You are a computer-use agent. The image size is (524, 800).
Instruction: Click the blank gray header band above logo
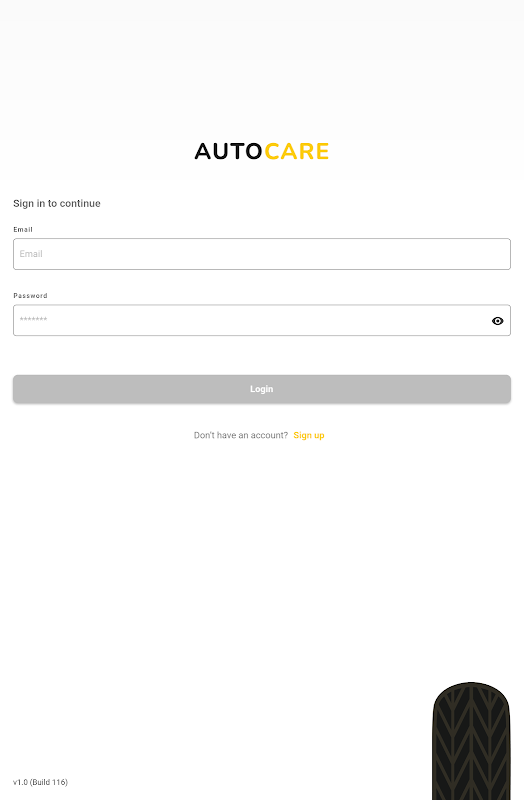[x=262, y=50]
